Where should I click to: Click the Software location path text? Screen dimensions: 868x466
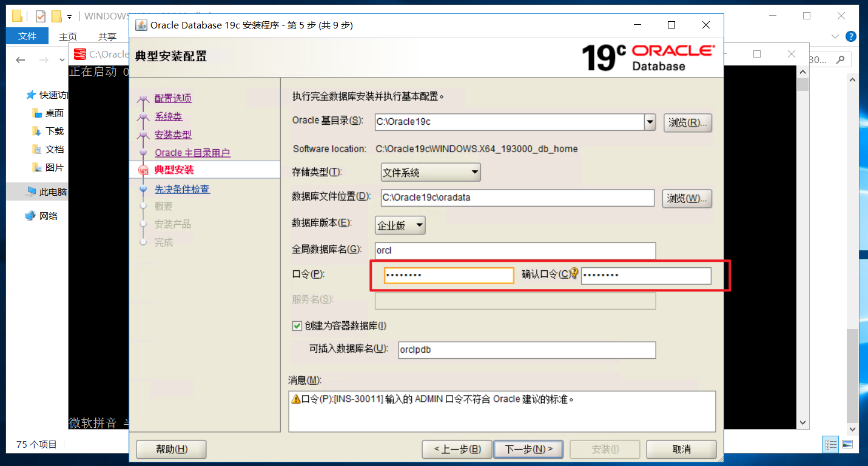(476, 148)
